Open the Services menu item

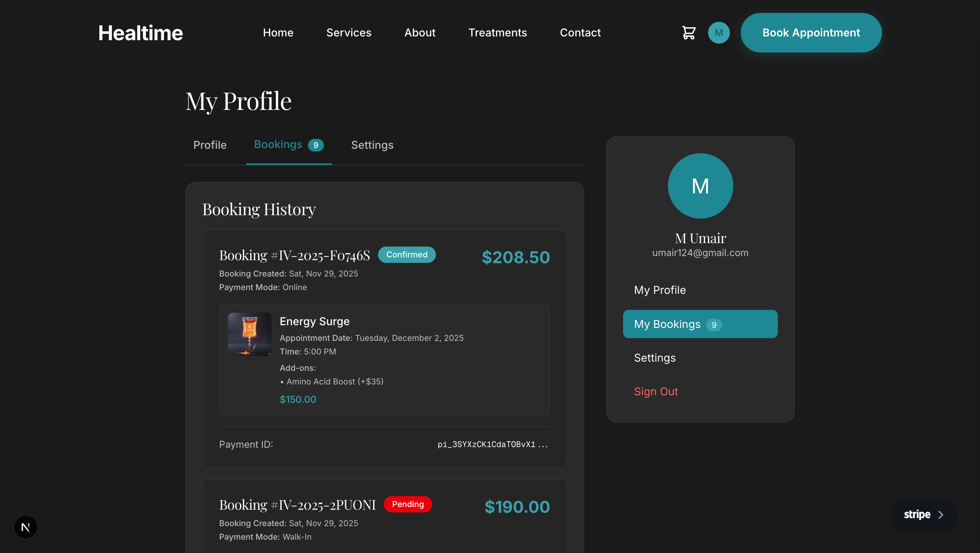(348, 33)
